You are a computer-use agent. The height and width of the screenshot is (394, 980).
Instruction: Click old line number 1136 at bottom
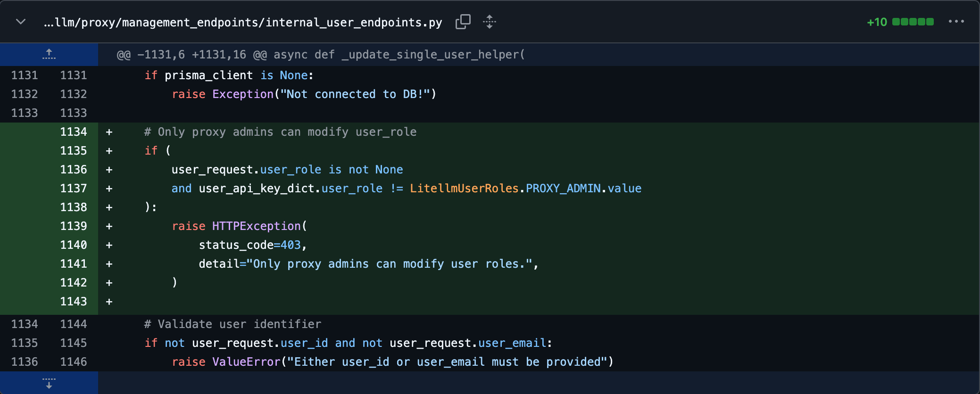coord(25,362)
